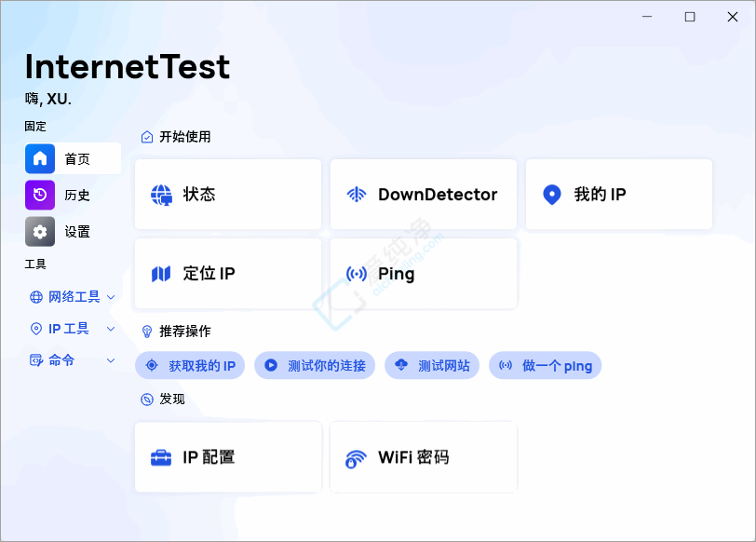
Task: Click the globe icon on the 状态 tile
Action: tap(162, 195)
